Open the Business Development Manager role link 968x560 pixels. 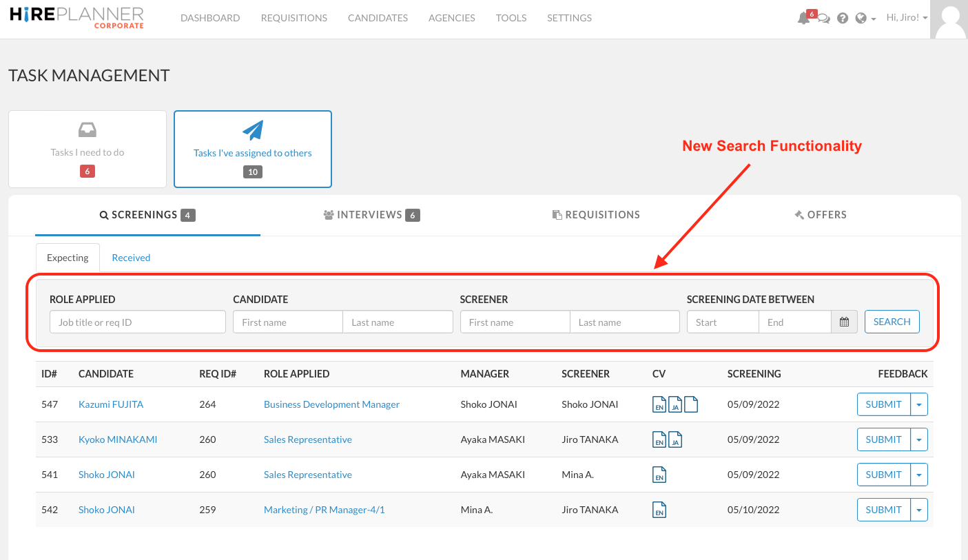click(331, 404)
